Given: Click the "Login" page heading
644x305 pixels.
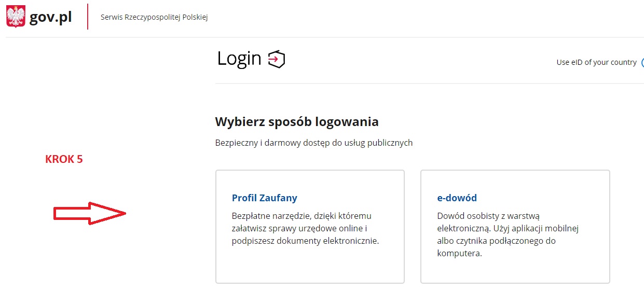Looking at the screenshot, I should click(238, 59).
